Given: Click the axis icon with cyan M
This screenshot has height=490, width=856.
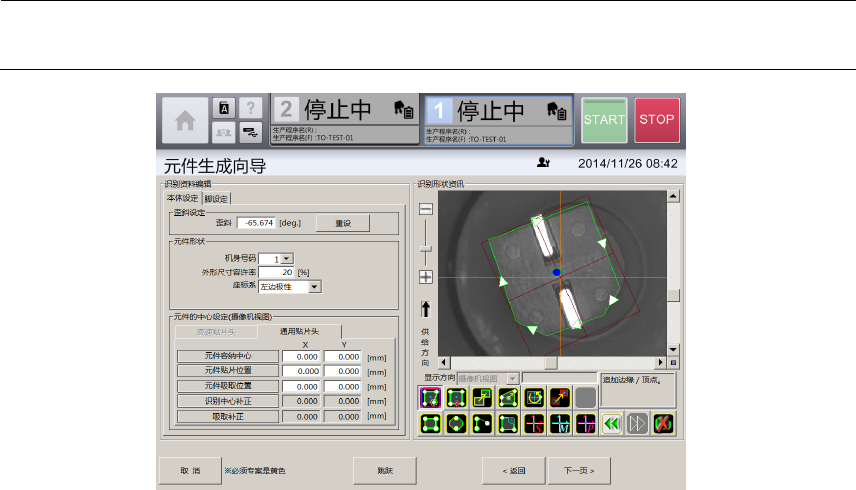Looking at the screenshot, I should coord(560,423).
